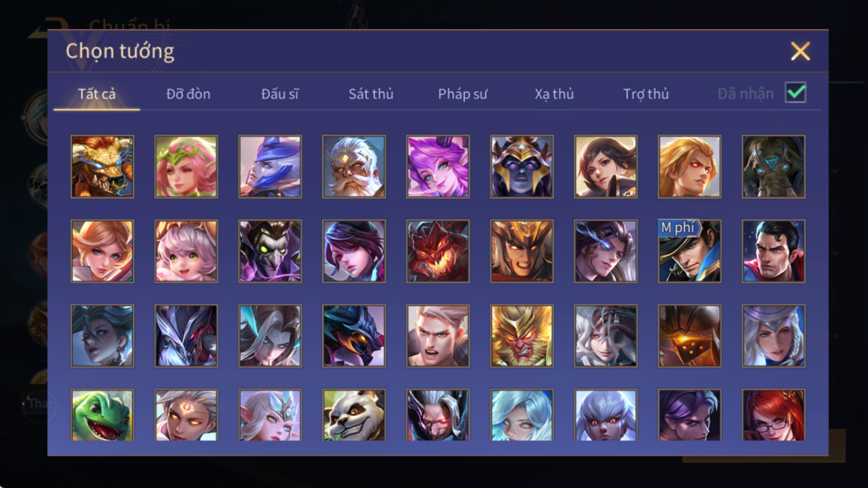Open the Trợ thủ tab
Image resolution: width=868 pixels, height=488 pixels.
point(646,94)
